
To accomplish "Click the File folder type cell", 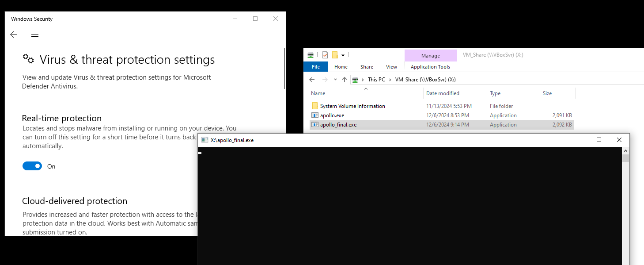I will (502, 106).
